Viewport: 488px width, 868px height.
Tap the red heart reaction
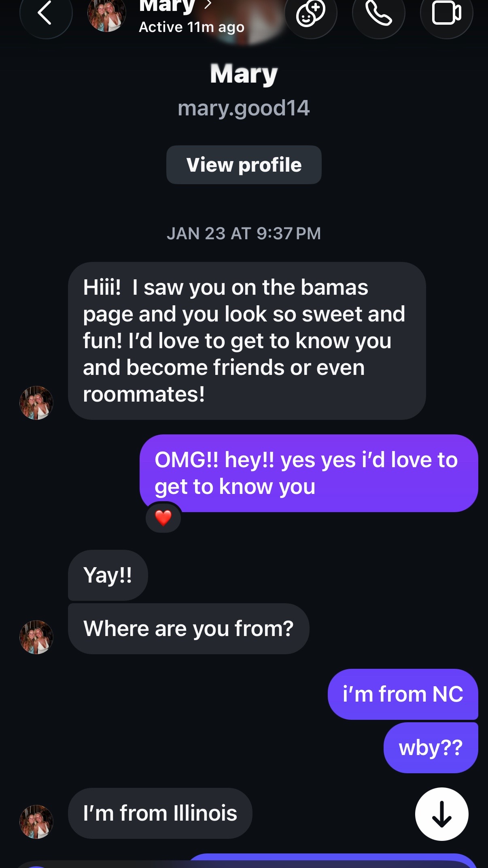pos(163,518)
